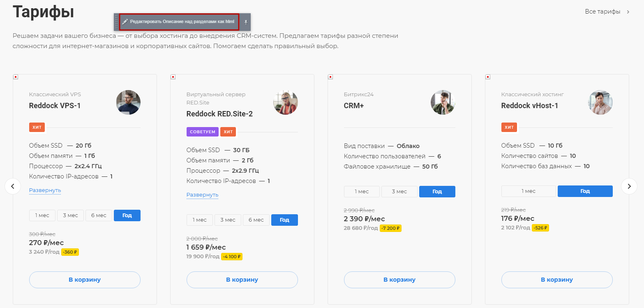644x308 pixels.
Task: Select Год period for Reddock VPS-1
Action: 127,215
